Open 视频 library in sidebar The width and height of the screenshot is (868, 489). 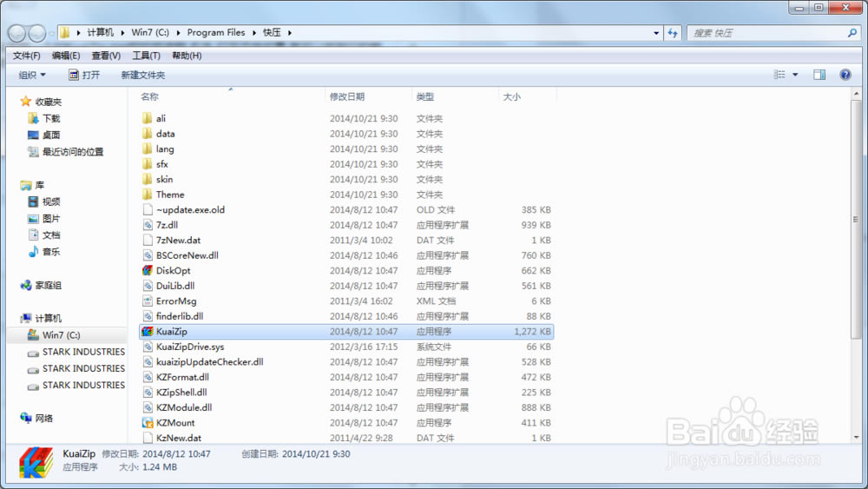(x=44, y=202)
